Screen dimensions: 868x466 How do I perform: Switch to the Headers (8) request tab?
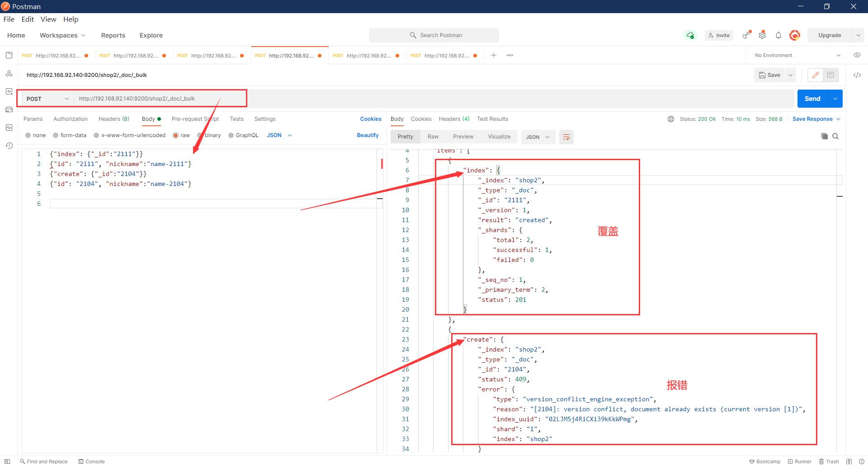[x=114, y=119]
